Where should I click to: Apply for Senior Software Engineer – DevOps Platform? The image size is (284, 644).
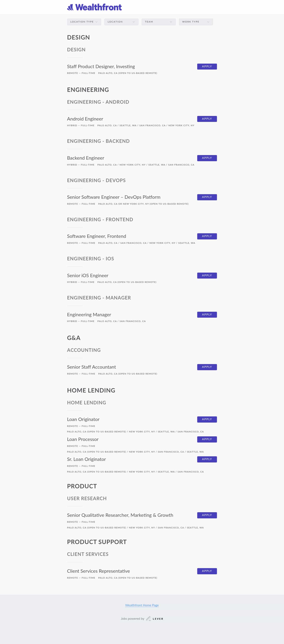point(207,197)
